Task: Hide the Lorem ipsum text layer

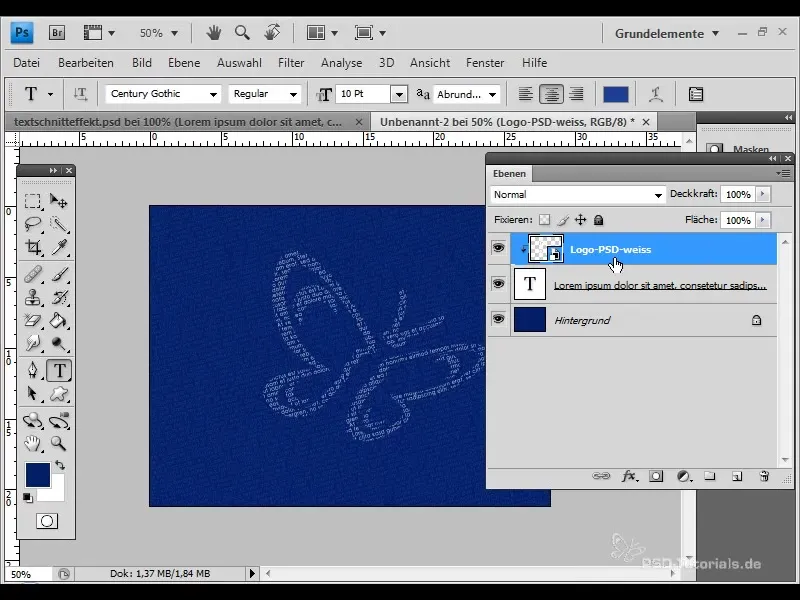Action: click(498, 284)
